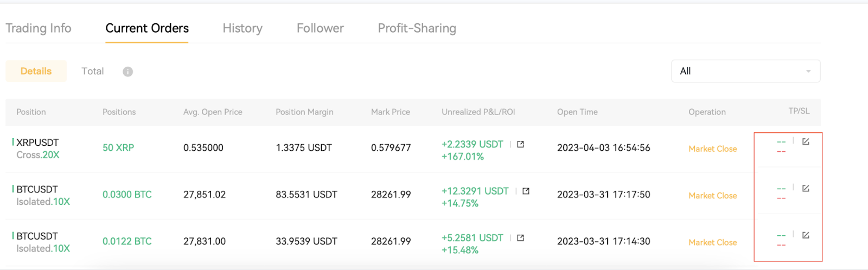The image size is (868, 270).
Task: Edit TP/SL for the 0.0300 BTC position
Action: (x=806, y=188)
